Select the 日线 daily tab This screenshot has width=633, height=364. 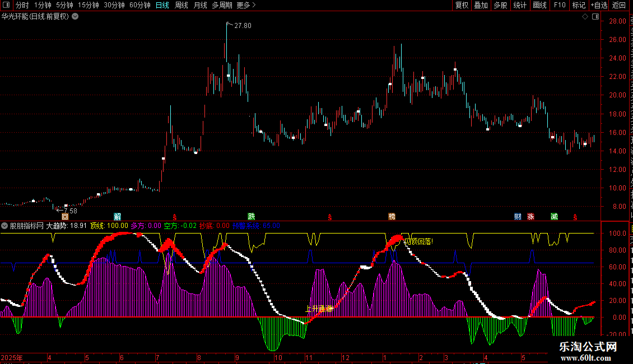(x=162, y=5)
